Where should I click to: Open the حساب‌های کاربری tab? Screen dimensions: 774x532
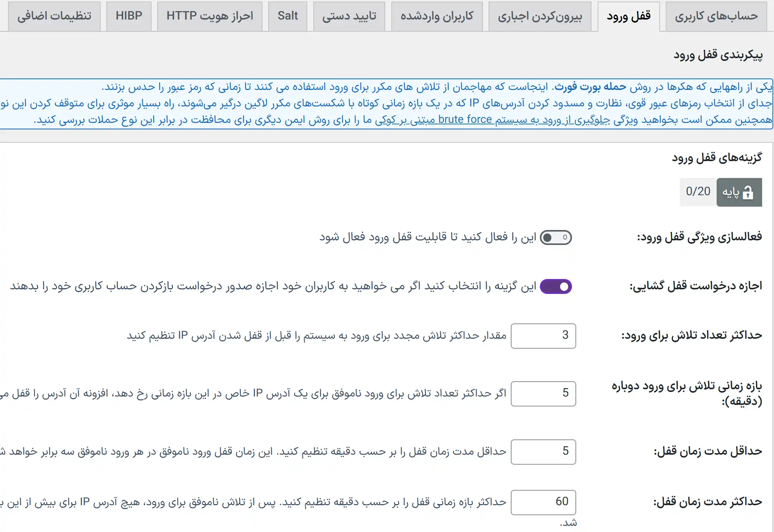click(x=716, y=16)
